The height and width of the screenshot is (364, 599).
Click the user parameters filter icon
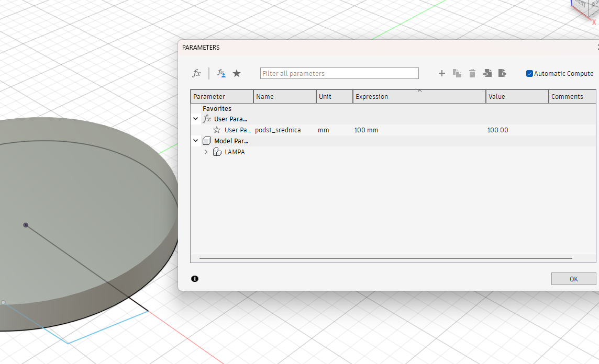tap(221, 74)
